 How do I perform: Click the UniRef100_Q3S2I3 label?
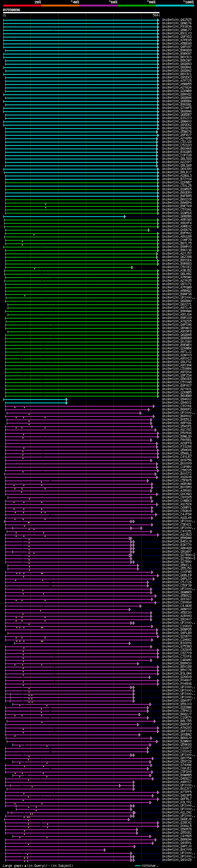coord(177,118)
